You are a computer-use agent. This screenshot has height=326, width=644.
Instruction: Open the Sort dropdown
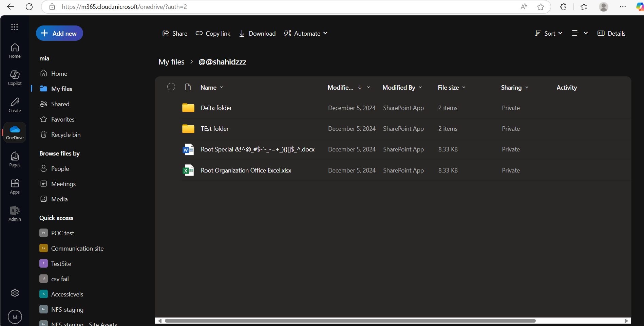pos(548,33)
